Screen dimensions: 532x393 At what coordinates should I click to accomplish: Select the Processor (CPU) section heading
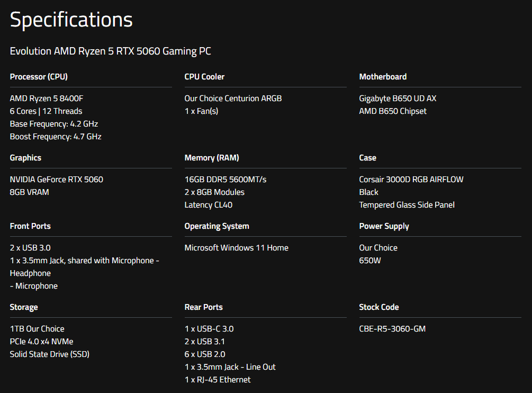click(39, 77)
